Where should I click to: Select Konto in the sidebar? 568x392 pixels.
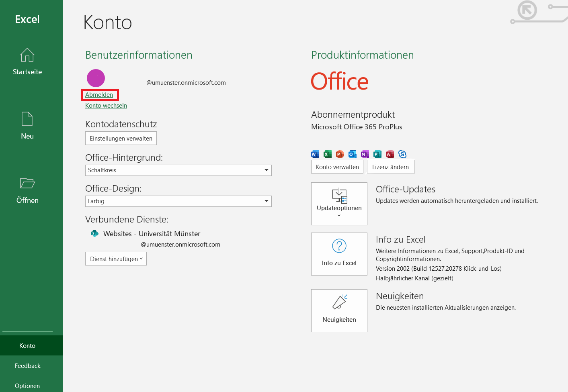[x=27, y=345]
